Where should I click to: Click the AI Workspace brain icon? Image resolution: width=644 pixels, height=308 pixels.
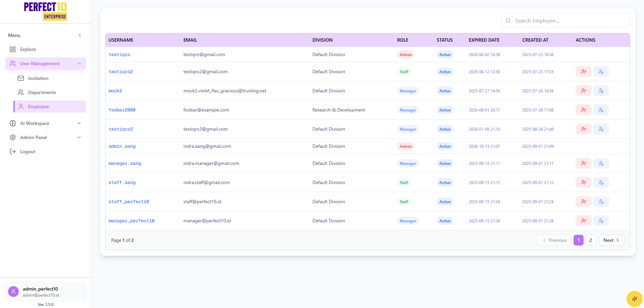(13, 123)
